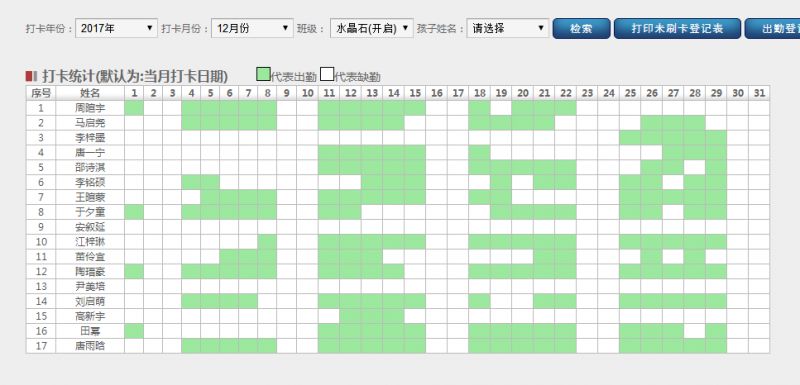800x385 pixels.
Task: Select the 序号 column header
Action: coord(41,93)
